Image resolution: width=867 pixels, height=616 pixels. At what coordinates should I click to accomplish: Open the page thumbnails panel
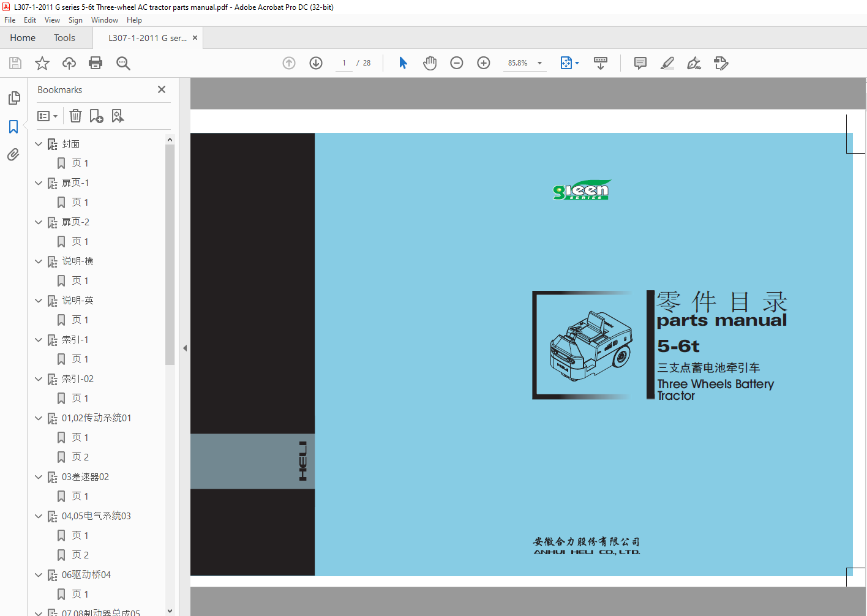coord(13,98)
